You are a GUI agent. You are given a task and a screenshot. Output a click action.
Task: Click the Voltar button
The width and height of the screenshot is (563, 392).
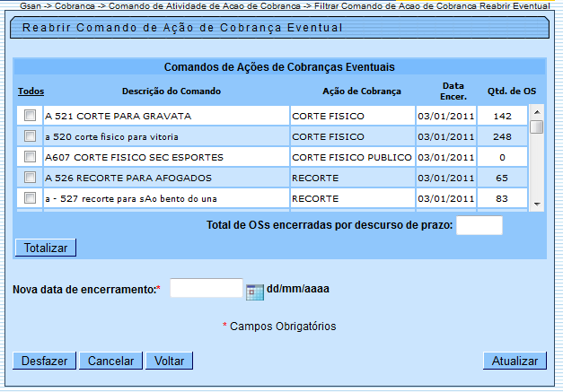(x=170, y=361)
